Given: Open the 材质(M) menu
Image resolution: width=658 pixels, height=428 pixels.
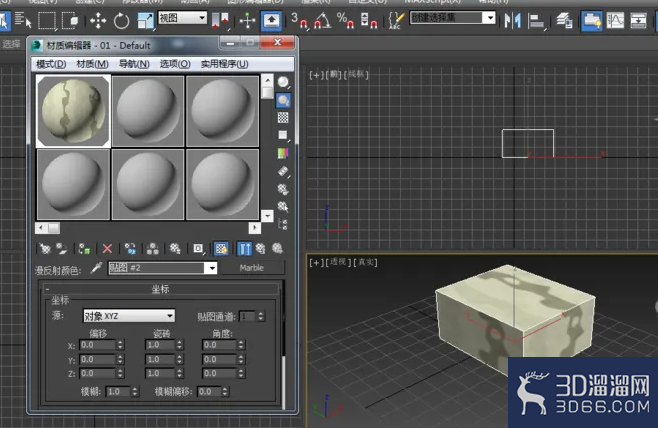Looking at the screenshot, I should click(92, 64).
